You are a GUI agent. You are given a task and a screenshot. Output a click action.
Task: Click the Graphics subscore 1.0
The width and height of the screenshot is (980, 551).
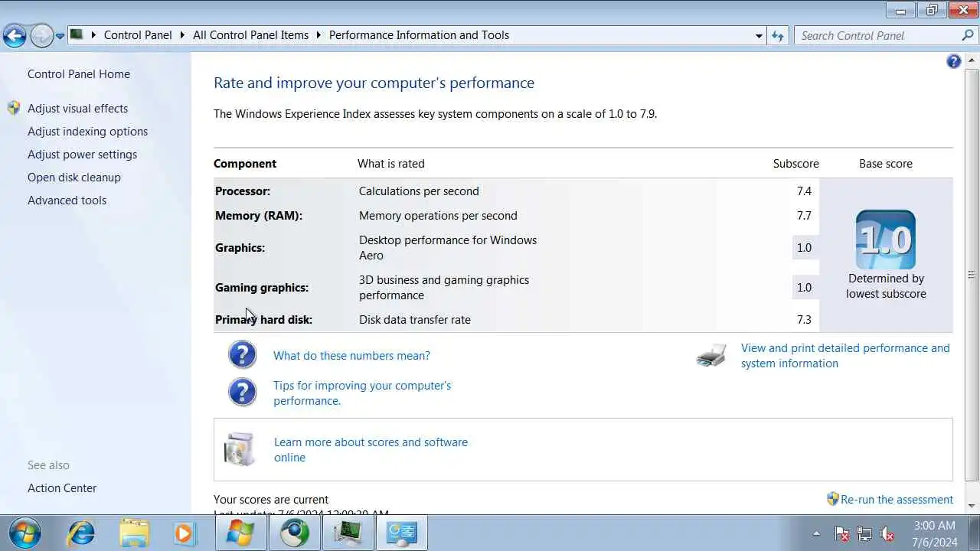[804, 248]
